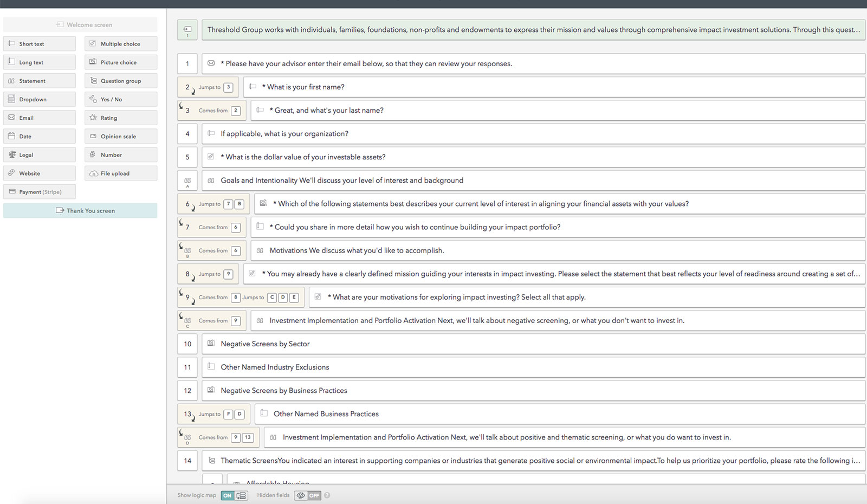Open the 'Negative Screens by Sector' row

[533, 344]
